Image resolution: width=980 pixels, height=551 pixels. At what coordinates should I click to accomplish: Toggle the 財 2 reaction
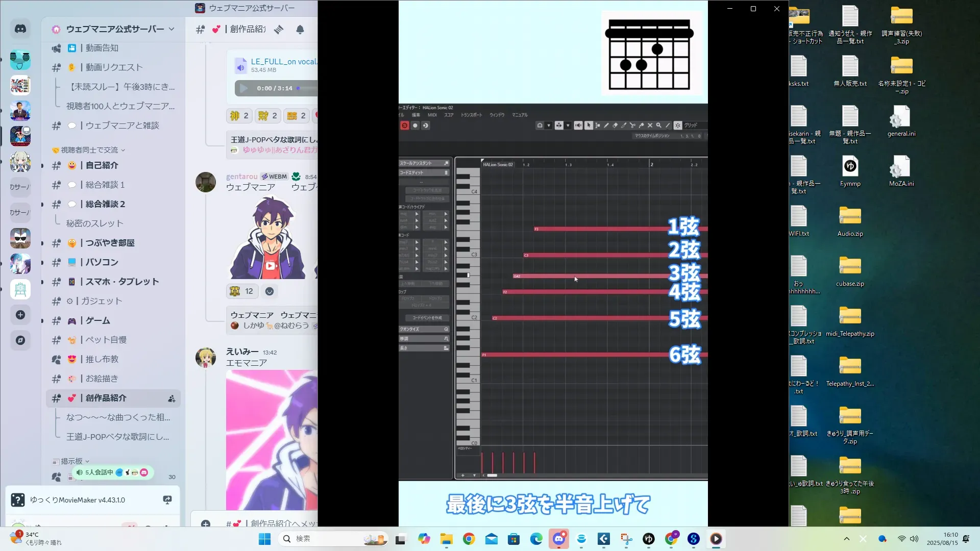click(267, 116)
